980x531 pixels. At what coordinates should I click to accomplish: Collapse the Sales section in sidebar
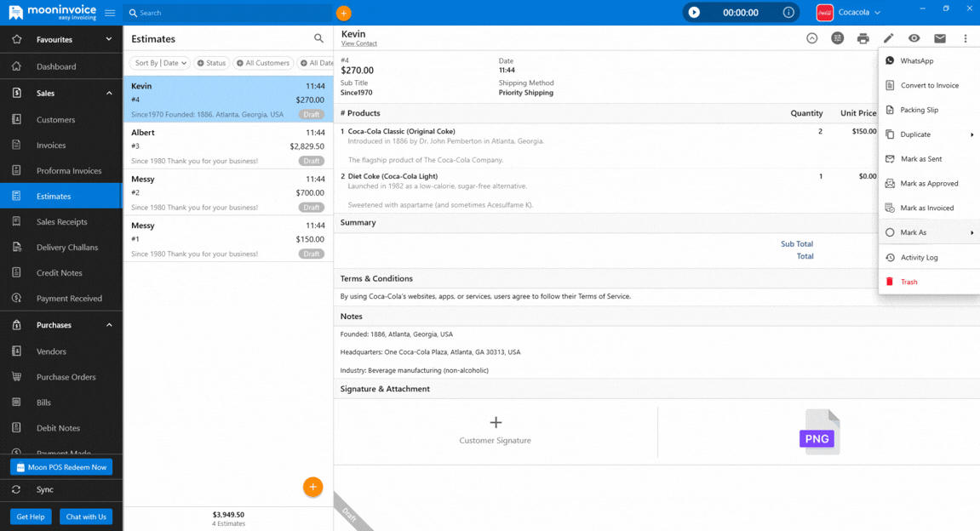(x=108, y=94)
